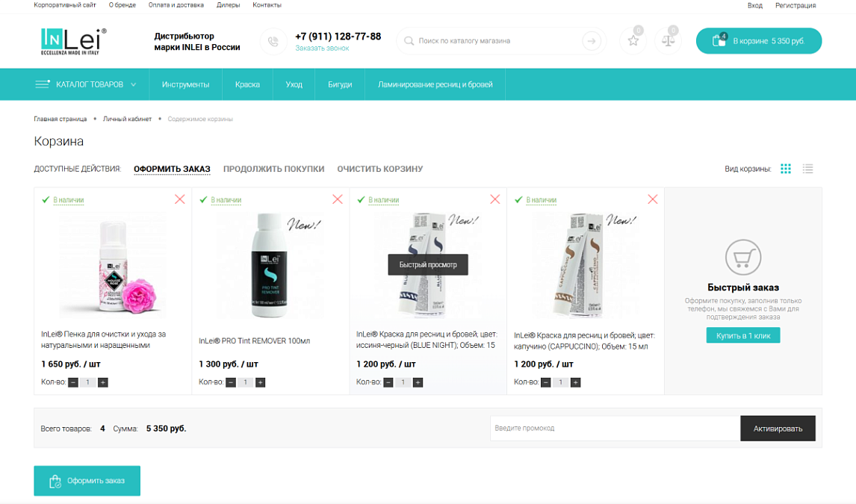Screen dimensions: 856x504
Task: Open product comparison scales icon
Action: (668, 41)
